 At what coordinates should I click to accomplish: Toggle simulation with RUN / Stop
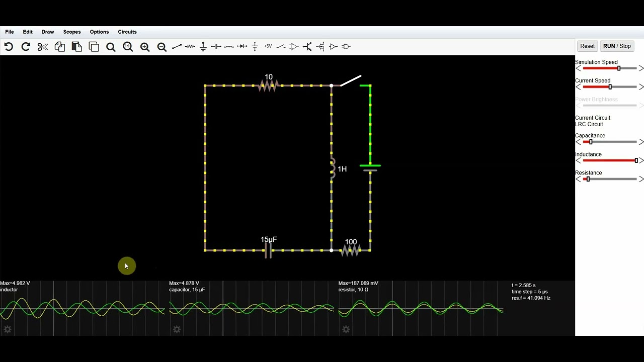[x=617, y=46]
